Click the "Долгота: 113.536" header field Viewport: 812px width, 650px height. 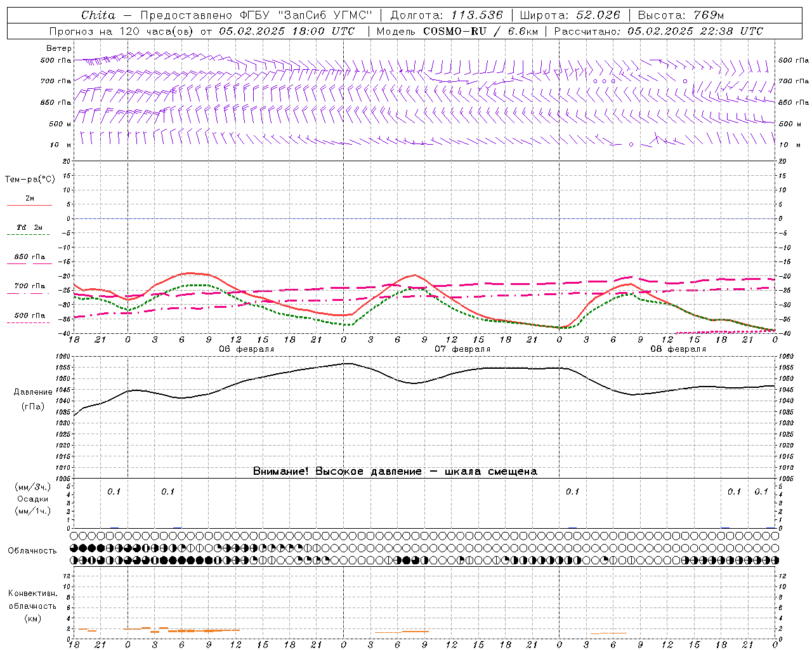(x=447, y=15)
